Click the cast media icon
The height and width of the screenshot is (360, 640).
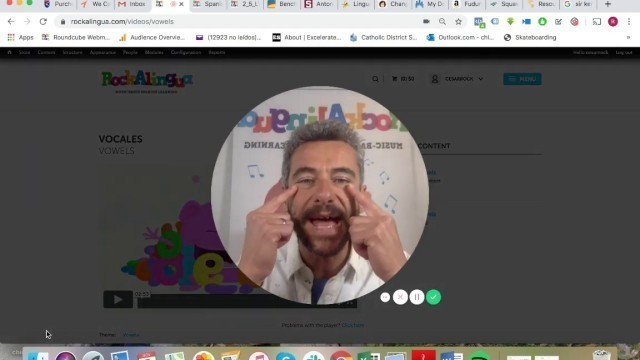pos(597,22)
